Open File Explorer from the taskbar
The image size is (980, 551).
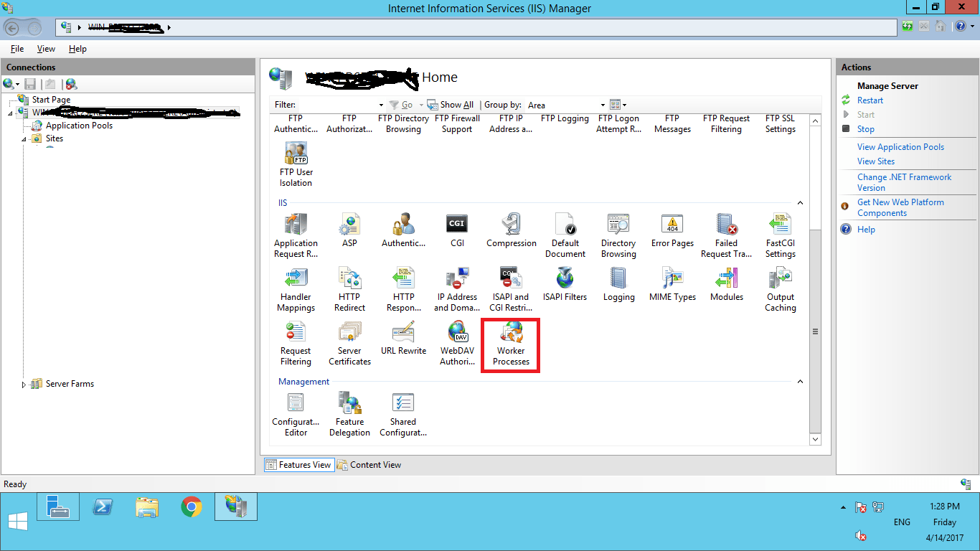click(x=147, y=507)
